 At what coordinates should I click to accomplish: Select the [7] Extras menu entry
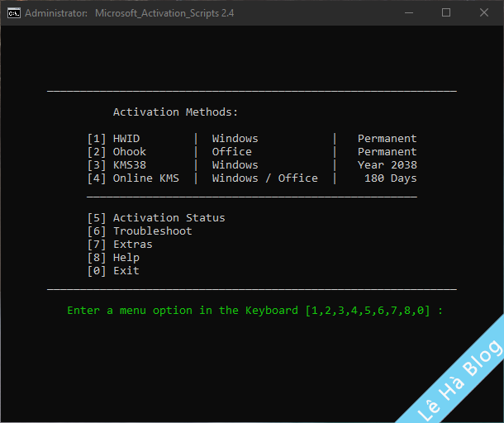click(119, 245)
